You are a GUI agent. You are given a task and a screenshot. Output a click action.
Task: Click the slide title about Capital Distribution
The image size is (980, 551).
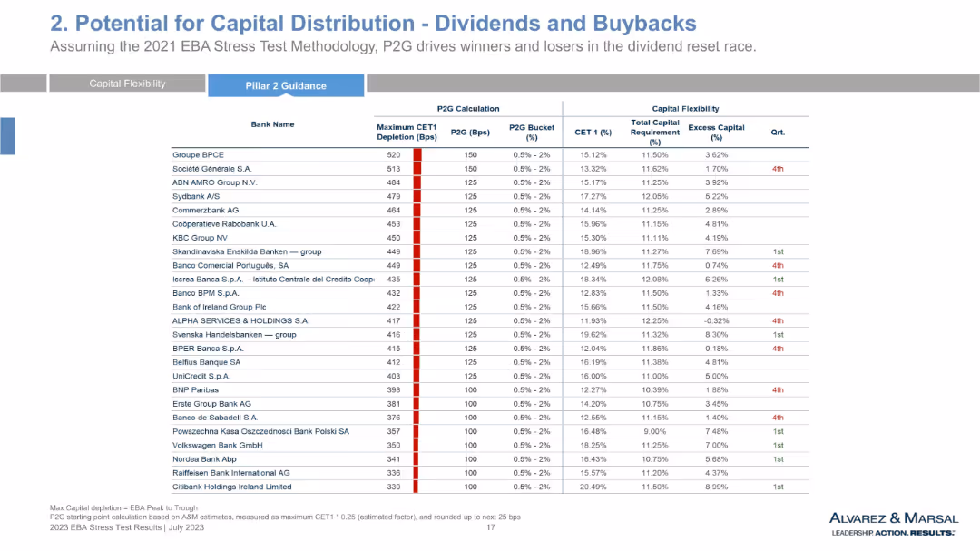(x=373, y=23)
